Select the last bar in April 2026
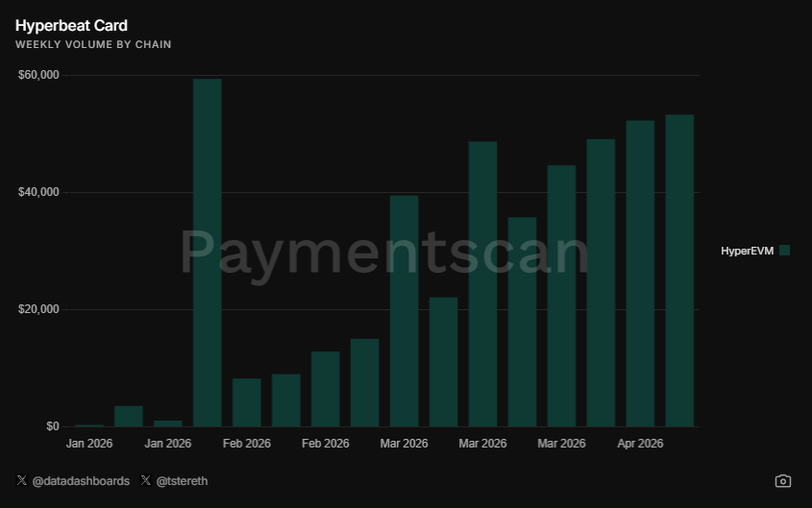 pyautogui.click(x=679, y=271)
